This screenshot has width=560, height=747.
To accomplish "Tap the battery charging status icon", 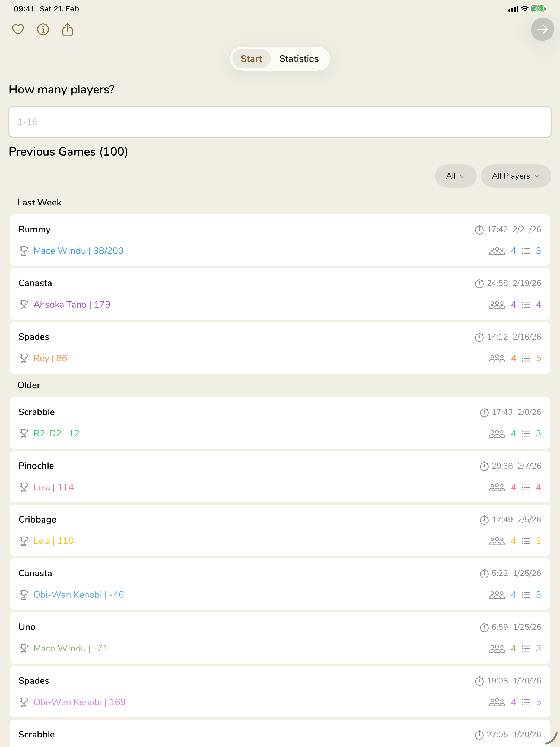I will pos(538,9).
